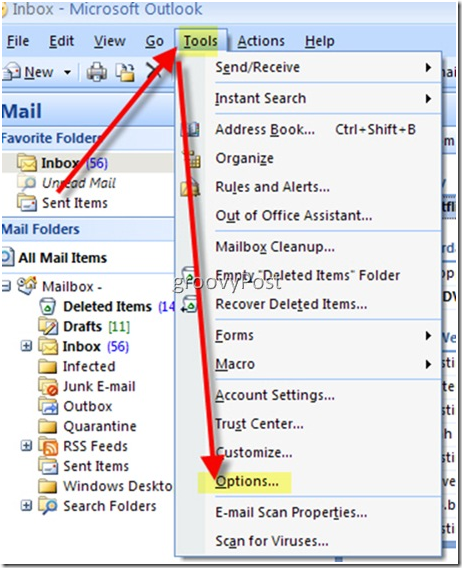
Task: Click the Outbox folder icon
Action: tap(48, 406)
